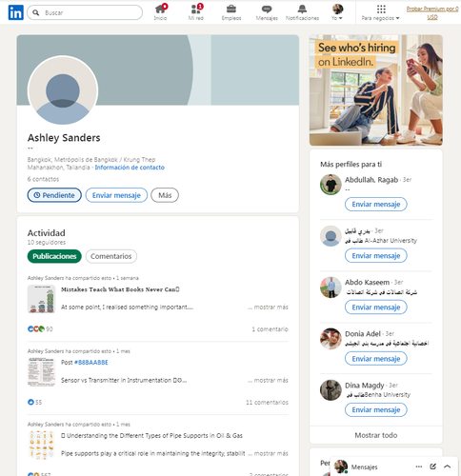Compose new message pencil icon

pyautogui.click(x=432, y=466)
